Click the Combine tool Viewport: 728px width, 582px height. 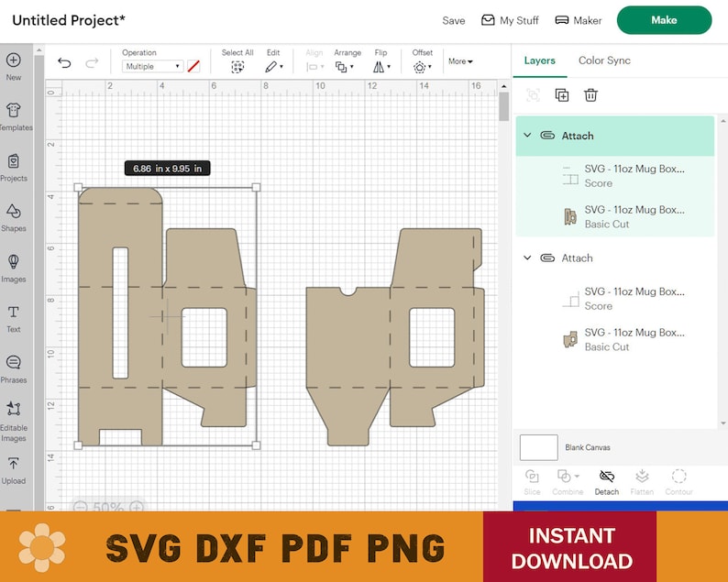[568, 482]
